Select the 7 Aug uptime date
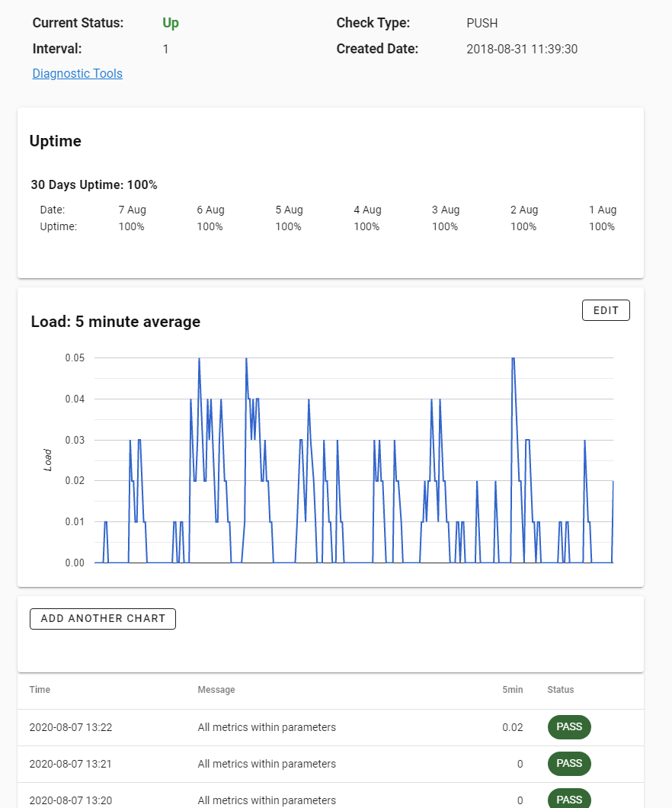Image resolution: width=672 pixels, height=808 pixels. point(133,210)
